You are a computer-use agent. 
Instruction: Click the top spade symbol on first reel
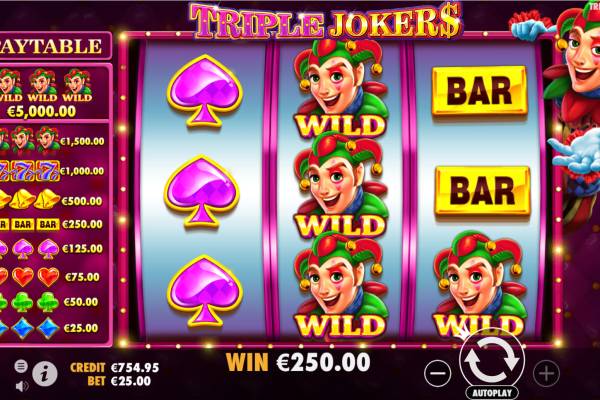tap(205, 91)
